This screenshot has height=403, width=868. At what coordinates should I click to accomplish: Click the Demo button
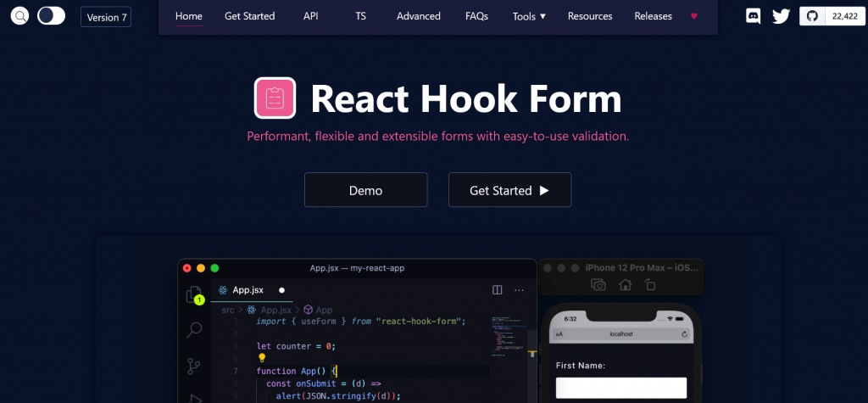366,190
